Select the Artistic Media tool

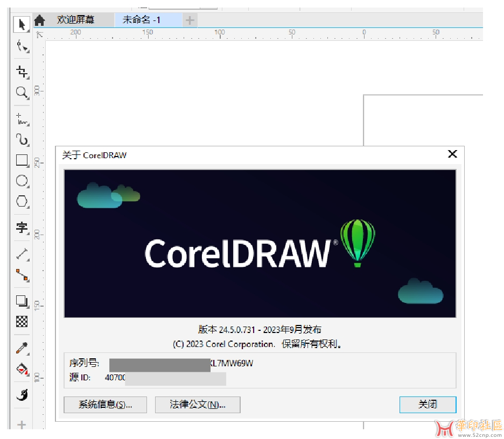[22, 140]
